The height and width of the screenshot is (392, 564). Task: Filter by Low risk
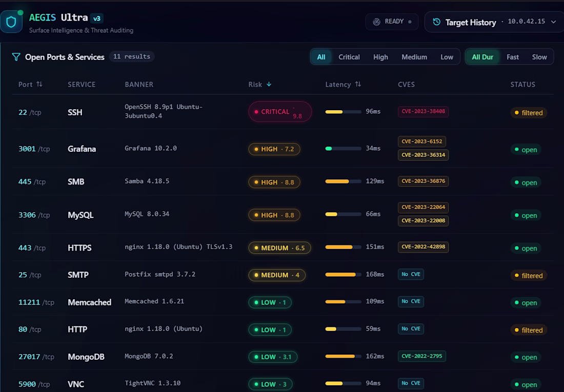point(447,57)
